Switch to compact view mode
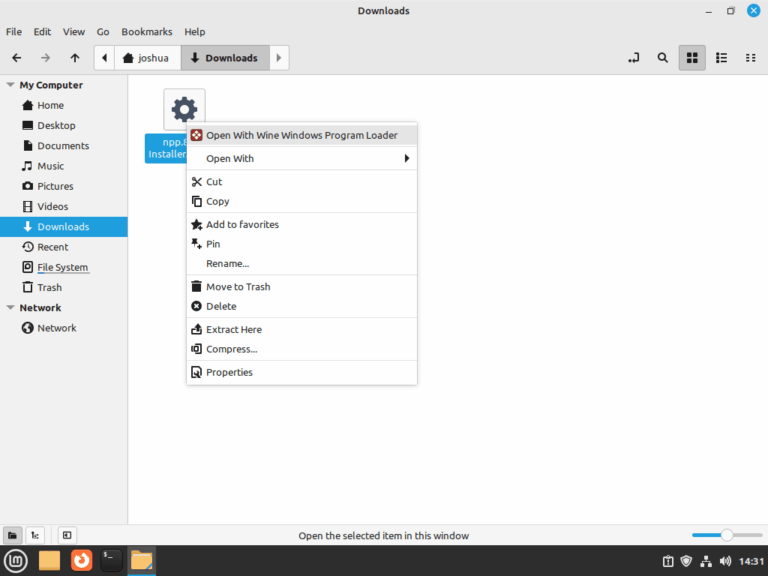The width and height of the screenshot is (768, 576). pyautogui.click(x=750, y=58)
